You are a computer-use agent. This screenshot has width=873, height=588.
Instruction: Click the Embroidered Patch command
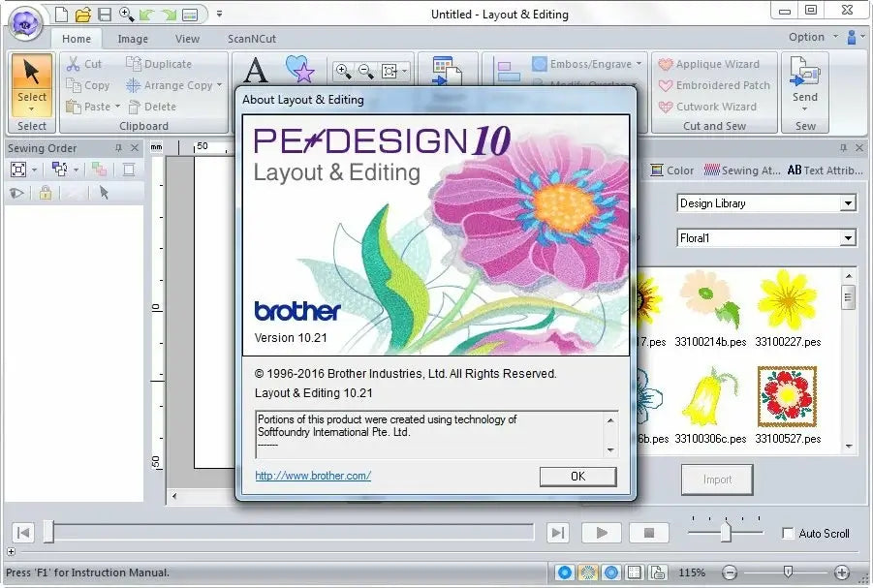point(714,85)
